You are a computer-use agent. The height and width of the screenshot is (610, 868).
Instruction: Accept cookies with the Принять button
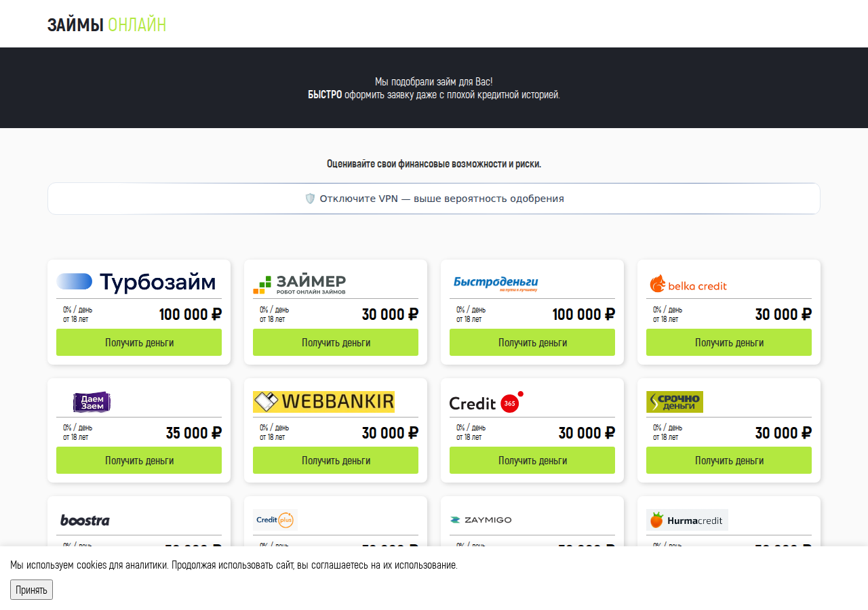31,590
